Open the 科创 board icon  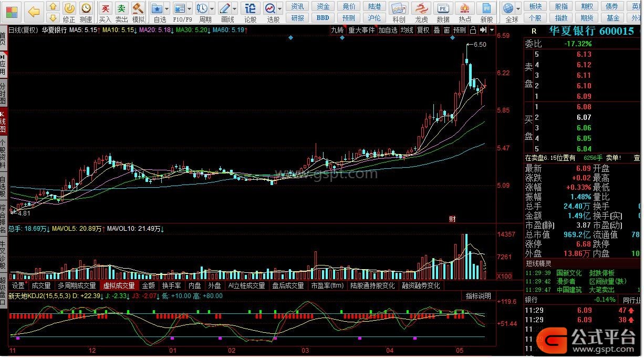pyautogui.click(x=399, y=12)
